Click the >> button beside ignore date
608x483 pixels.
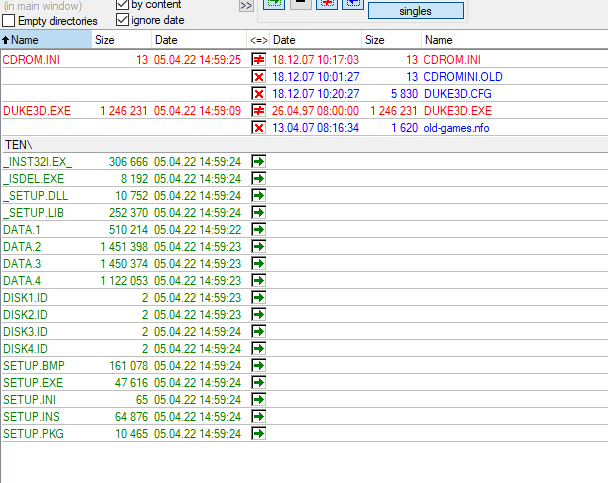click(246, 5)
